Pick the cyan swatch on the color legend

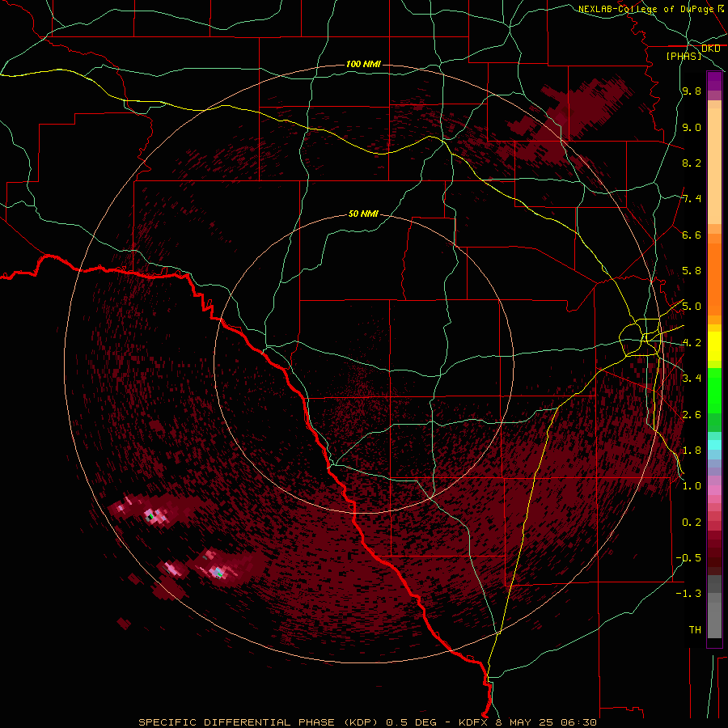coord(714,445)
